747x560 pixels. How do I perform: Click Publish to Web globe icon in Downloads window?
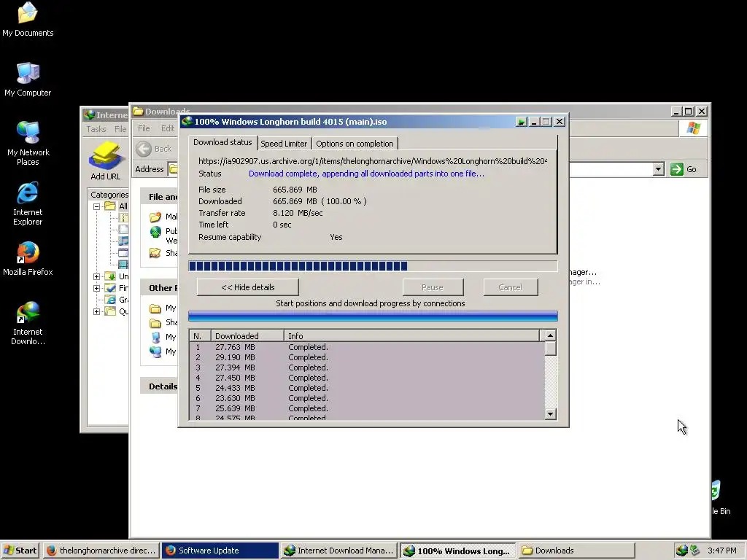pos(155,232)
